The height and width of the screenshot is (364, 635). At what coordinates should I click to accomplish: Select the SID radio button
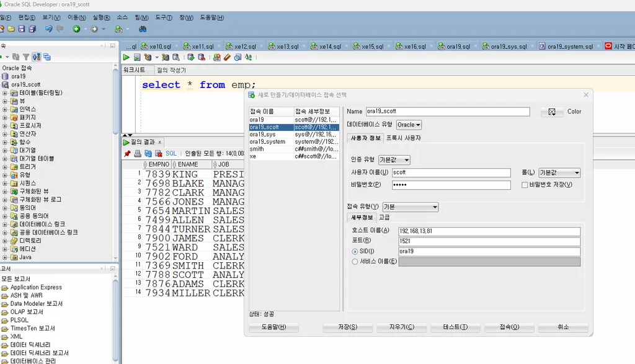[355, 251]
